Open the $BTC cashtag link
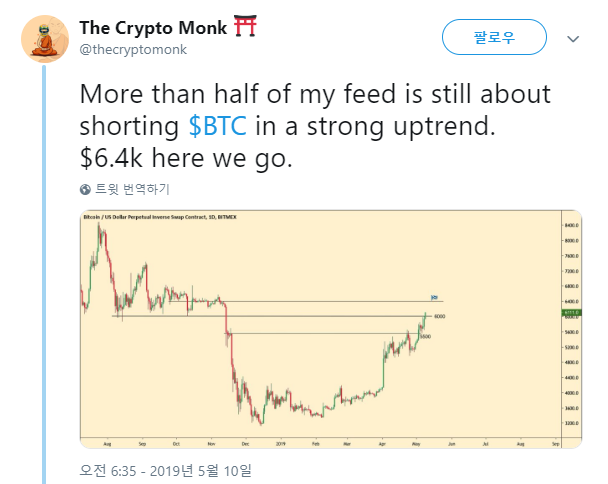The width and height of the screenshot is (608, 484). (217, 126)
